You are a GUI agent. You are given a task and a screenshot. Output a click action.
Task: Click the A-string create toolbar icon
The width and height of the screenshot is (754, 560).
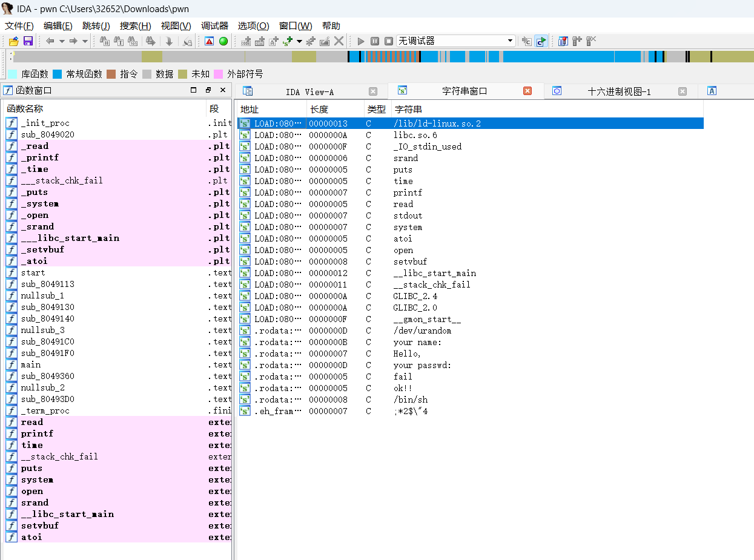[274, 41]
